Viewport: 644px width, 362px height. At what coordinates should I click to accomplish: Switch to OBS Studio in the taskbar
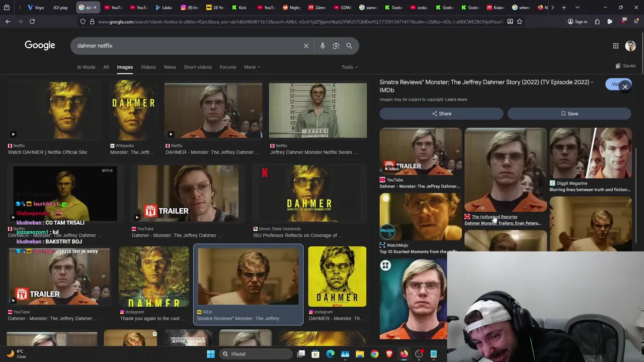(x=419, y=354)
